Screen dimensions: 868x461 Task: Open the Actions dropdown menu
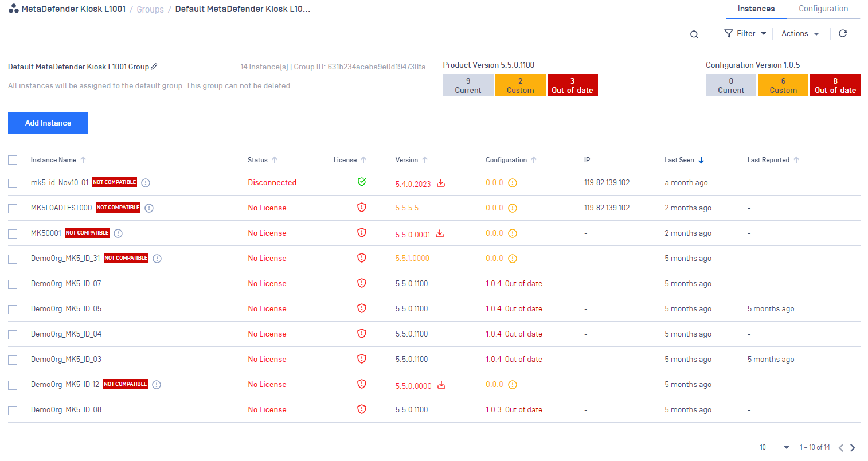(800, 34)
